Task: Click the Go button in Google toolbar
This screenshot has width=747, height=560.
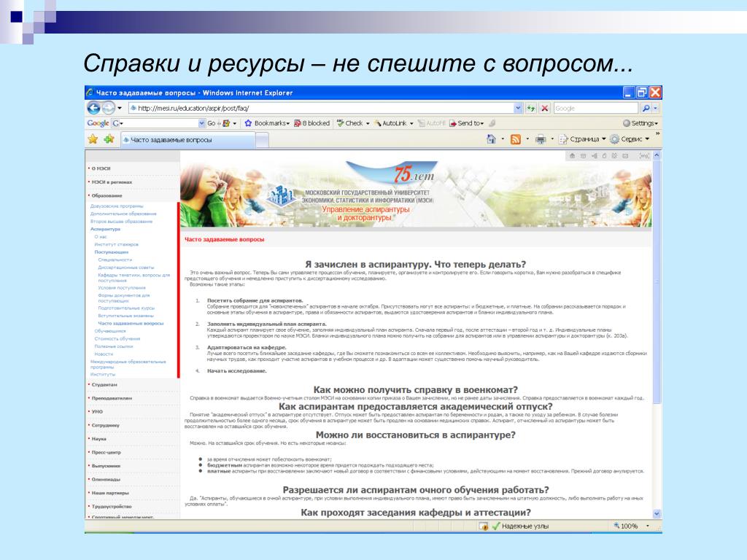Action: (212, 123)
